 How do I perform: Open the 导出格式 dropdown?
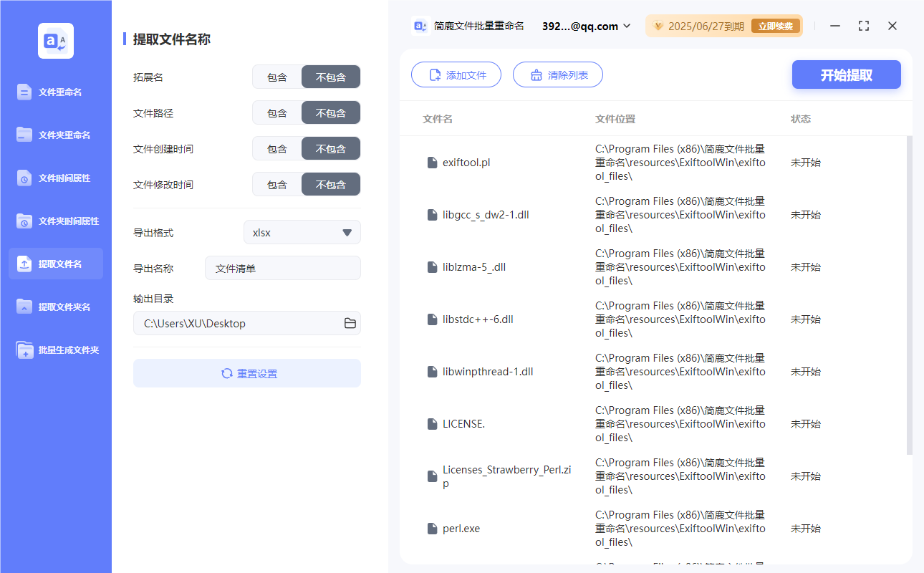tap(302, 232)
